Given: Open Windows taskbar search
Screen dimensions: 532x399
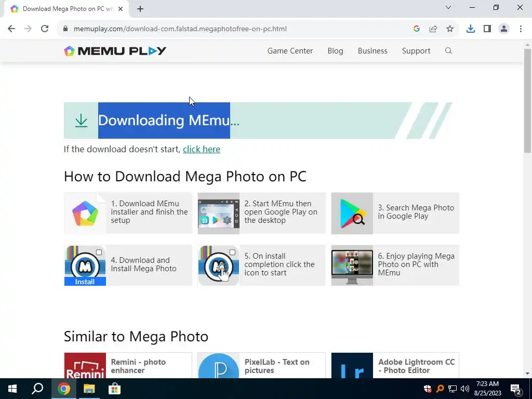Looking at the screenshot, I should 37,389.
